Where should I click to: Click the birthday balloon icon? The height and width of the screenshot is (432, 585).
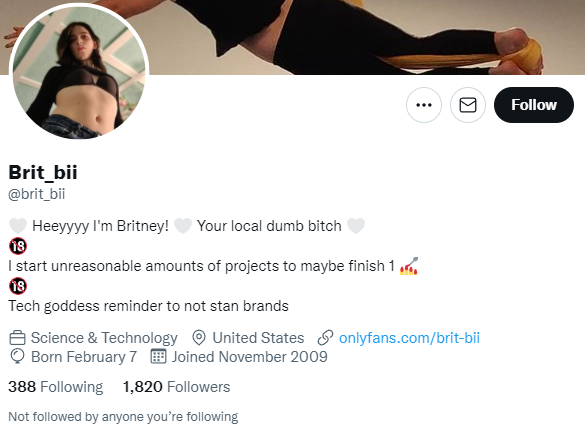(x=17, y=357)
